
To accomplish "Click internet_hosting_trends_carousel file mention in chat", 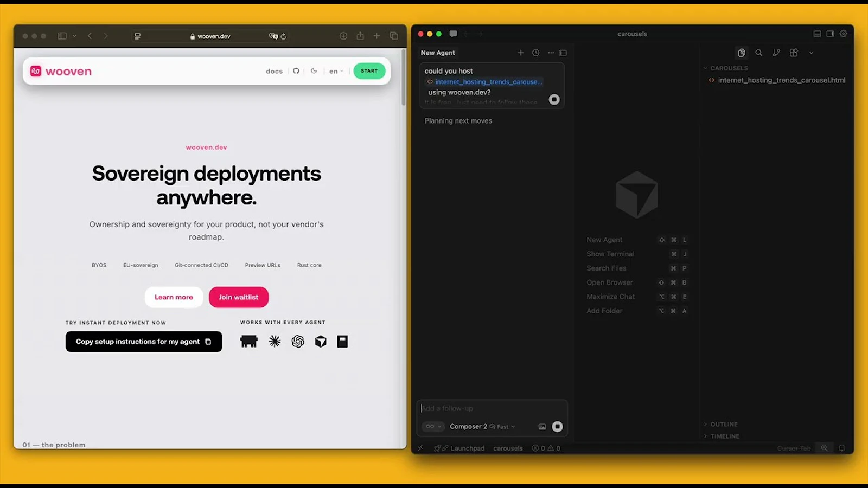I will 484,82.
